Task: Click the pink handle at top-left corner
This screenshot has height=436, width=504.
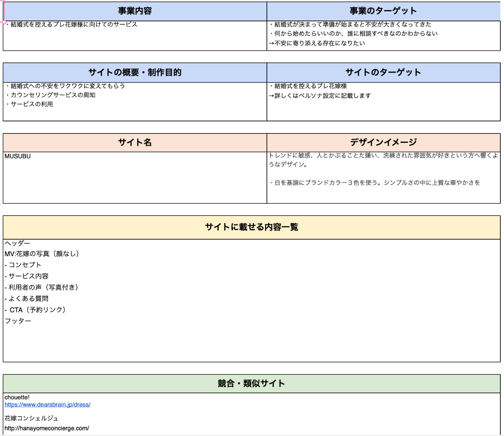Action: point(4,22)
